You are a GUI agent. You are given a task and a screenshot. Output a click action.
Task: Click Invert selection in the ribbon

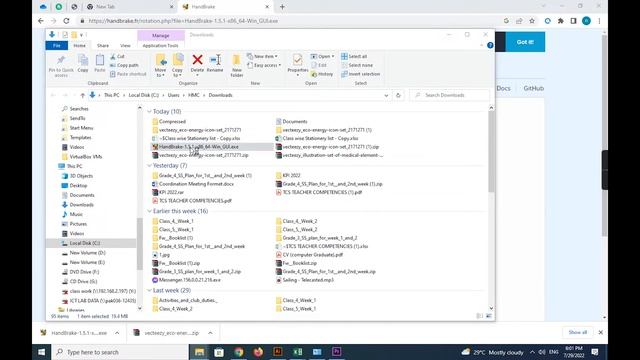tap(360, 74)
